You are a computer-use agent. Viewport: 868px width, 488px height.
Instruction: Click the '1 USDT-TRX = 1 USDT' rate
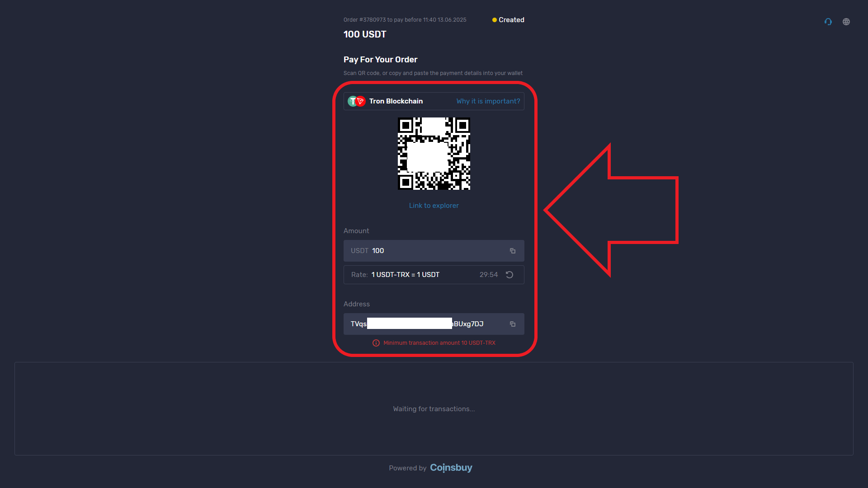pos(406,275)
